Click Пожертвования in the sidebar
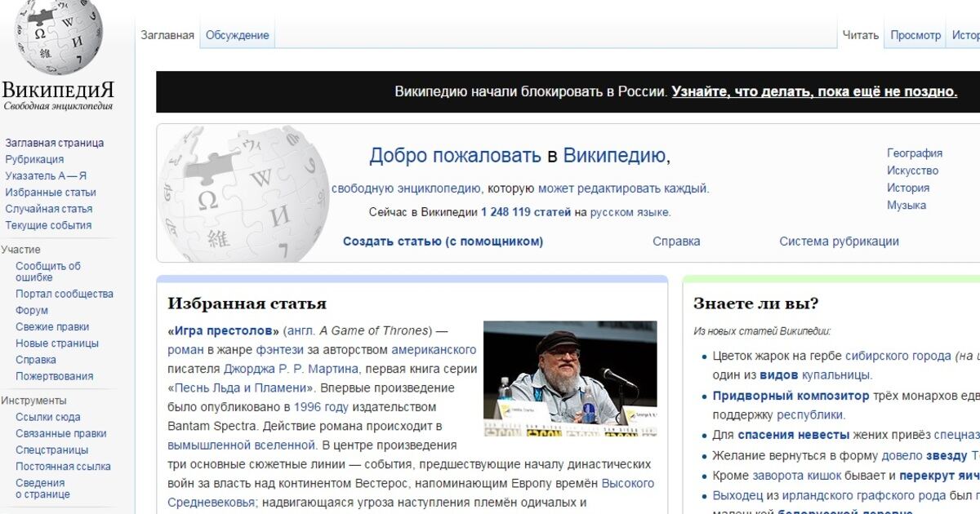The image size is (980, 514). (54, 376)
